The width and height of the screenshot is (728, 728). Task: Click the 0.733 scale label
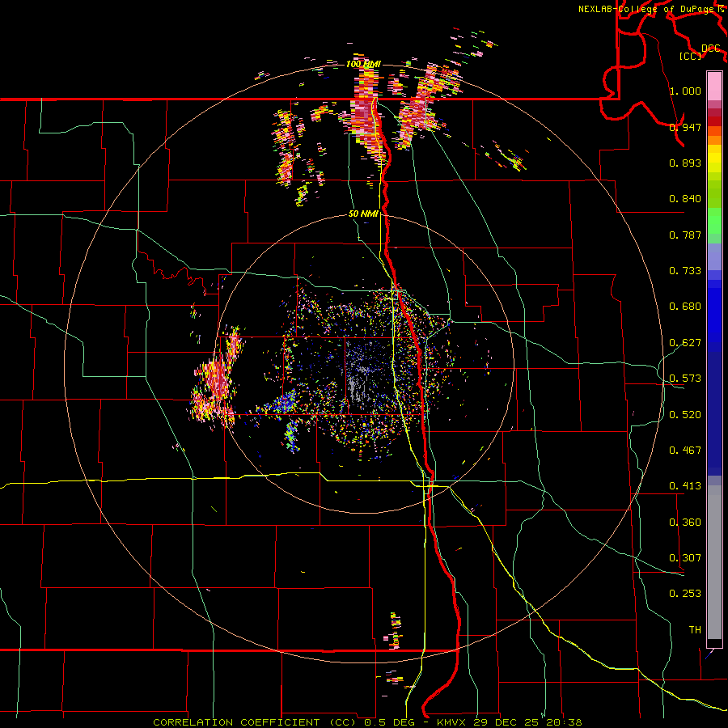click(x=685, y=271)
